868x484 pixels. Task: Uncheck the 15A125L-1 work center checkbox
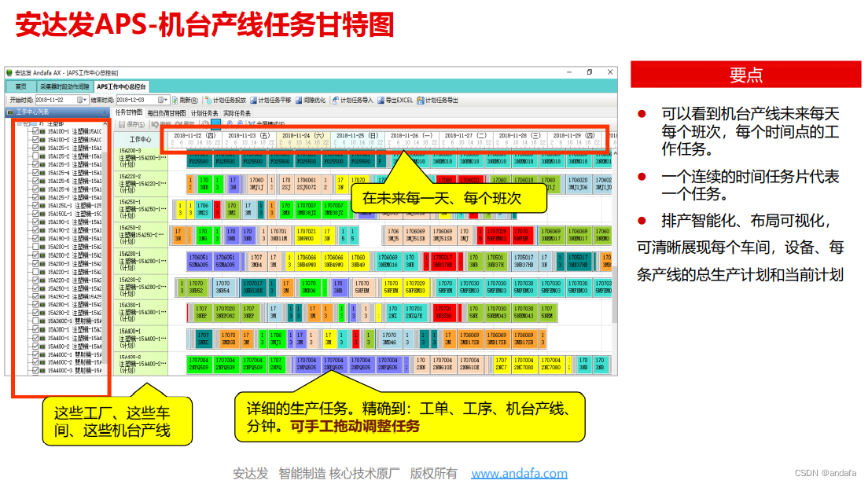(35, 206)
